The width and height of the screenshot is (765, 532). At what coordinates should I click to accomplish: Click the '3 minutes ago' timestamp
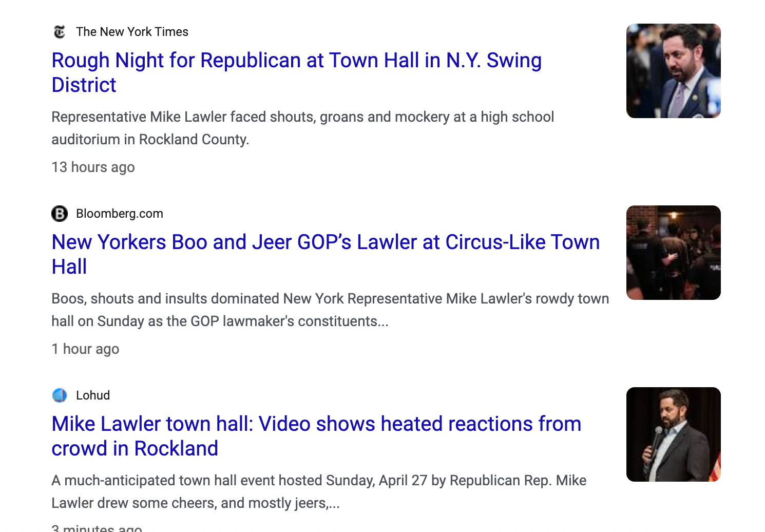click(x=97, y=528)
